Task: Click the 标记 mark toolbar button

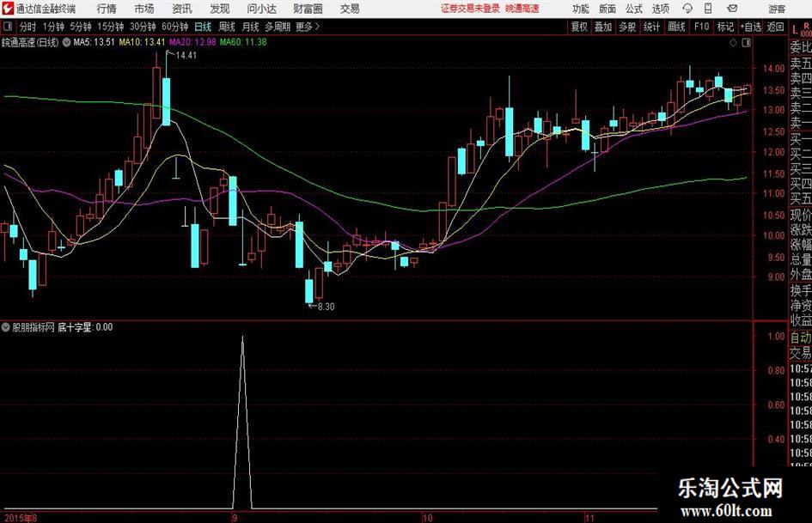Action: click(725, 27)
